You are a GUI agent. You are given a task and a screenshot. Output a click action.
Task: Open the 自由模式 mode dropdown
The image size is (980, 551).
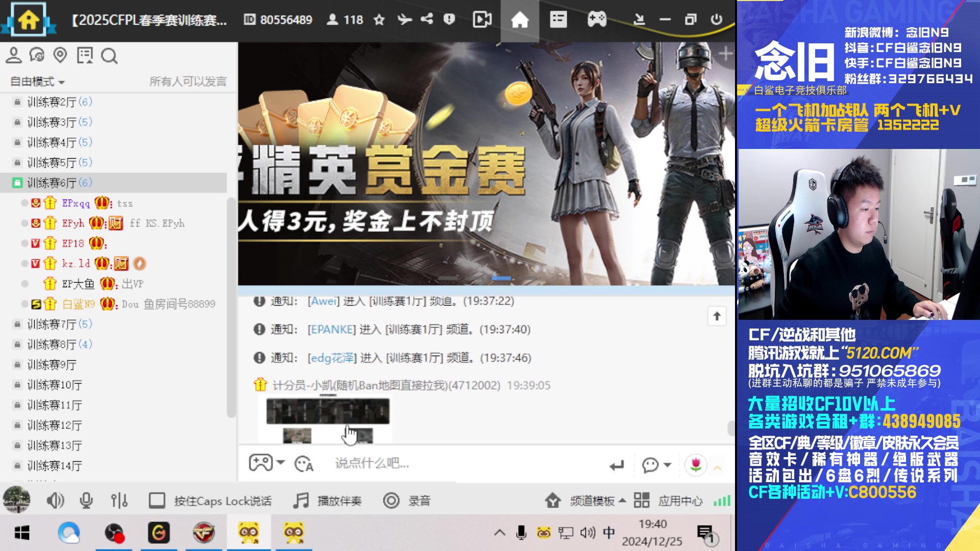[x=37, y=82]
